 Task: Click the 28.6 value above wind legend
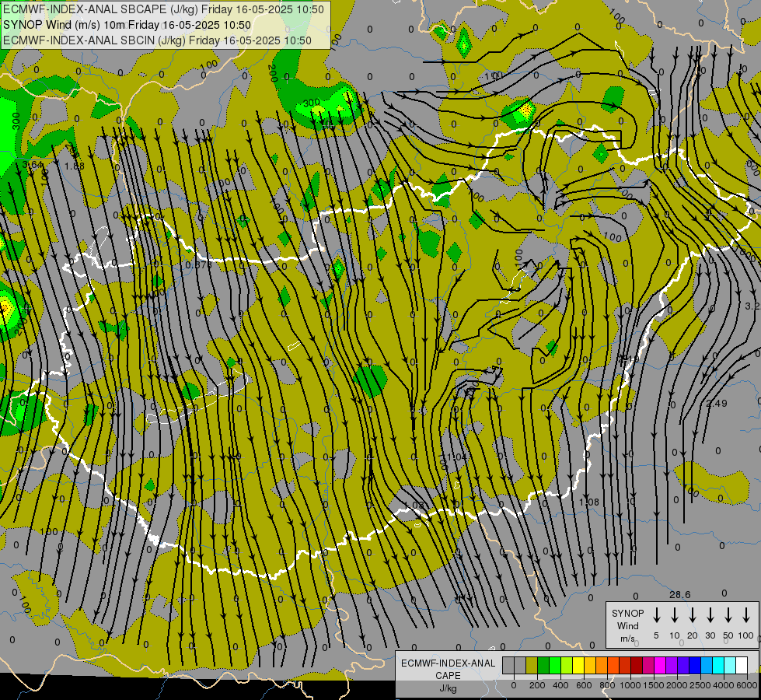pyautogui.click(x=679, y=594)
